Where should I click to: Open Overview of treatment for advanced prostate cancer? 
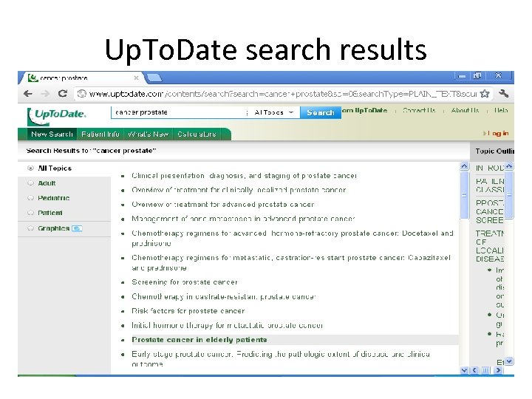tap(223, 205)
